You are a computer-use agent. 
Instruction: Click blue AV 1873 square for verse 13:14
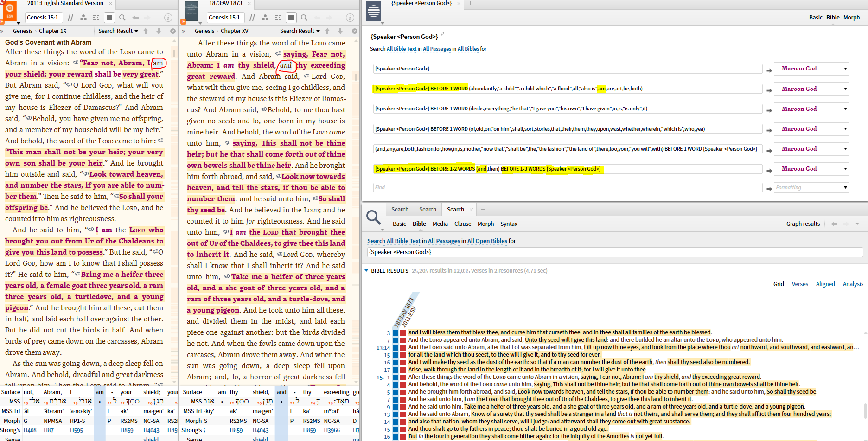396,348
